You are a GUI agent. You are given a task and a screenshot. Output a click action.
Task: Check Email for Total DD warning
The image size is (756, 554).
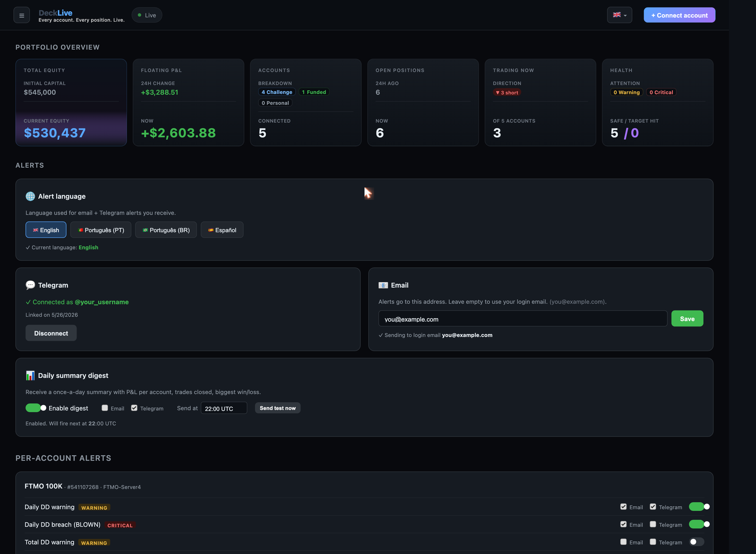click(x=624, y=542)
